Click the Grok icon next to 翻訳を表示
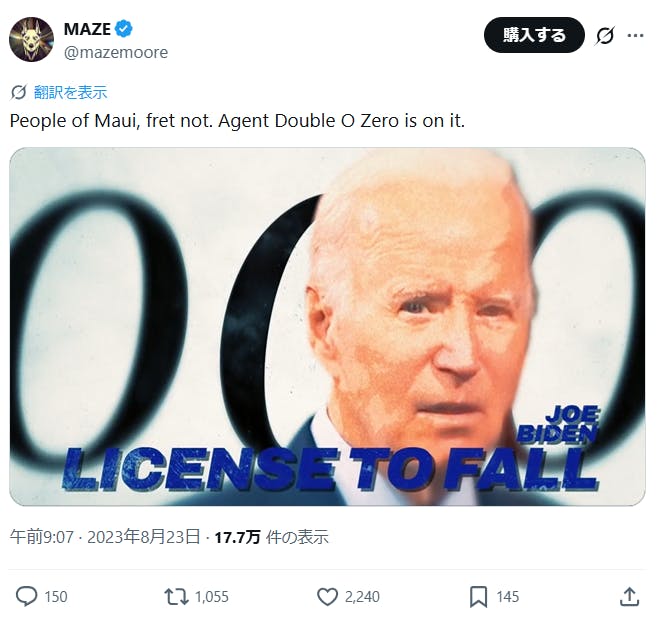This screenshot has height=617, width=662. point(18,92)
